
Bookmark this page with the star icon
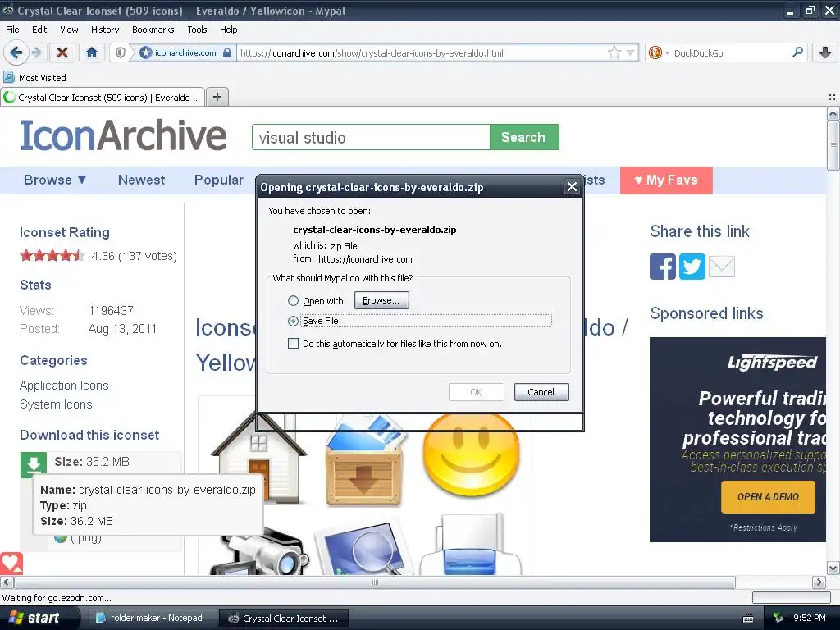click(614, 52)
